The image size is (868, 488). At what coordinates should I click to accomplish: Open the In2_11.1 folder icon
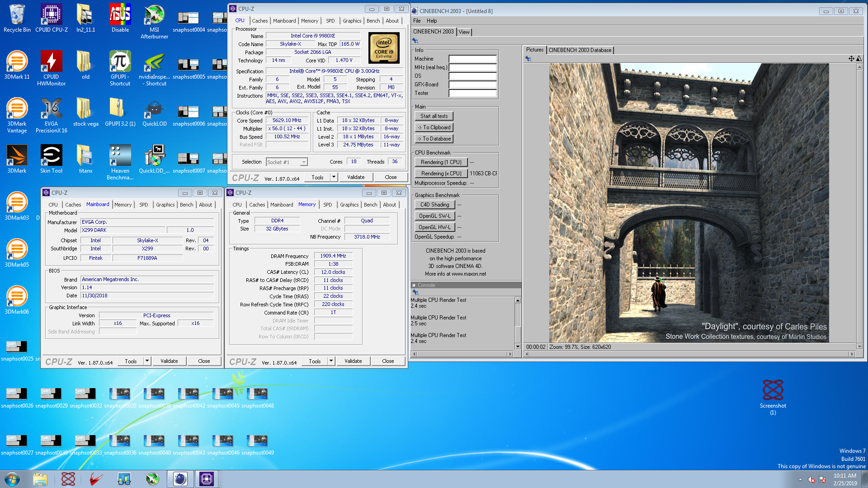85,19
